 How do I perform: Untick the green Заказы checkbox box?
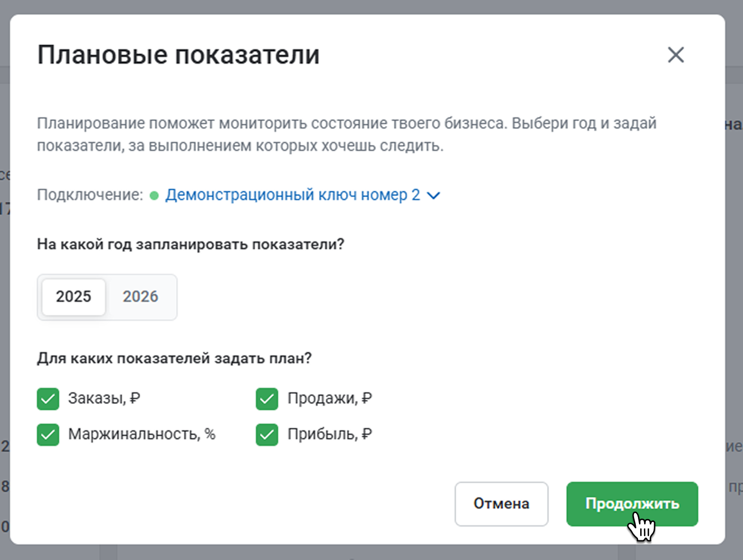point(48,399)
